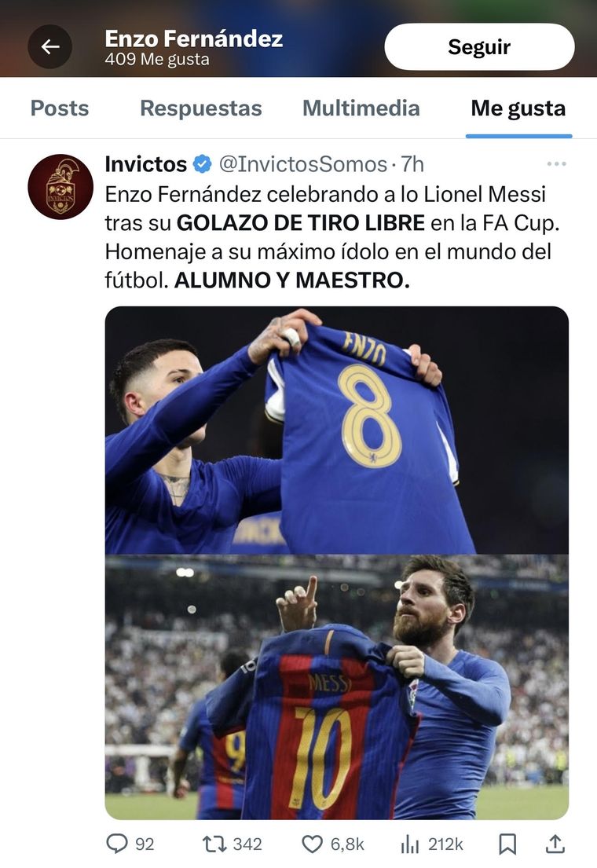Share the tweet via the upload arrow icon
This screenshot has width=597, height=868.
pyautogui.click(x=554, y=844)
